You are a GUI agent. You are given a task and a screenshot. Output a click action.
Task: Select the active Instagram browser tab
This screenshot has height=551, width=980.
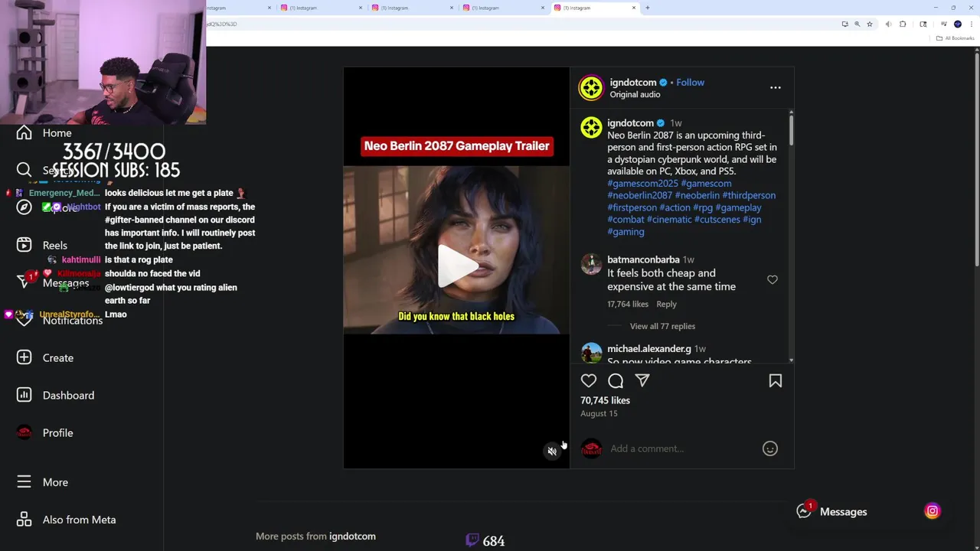596,8
